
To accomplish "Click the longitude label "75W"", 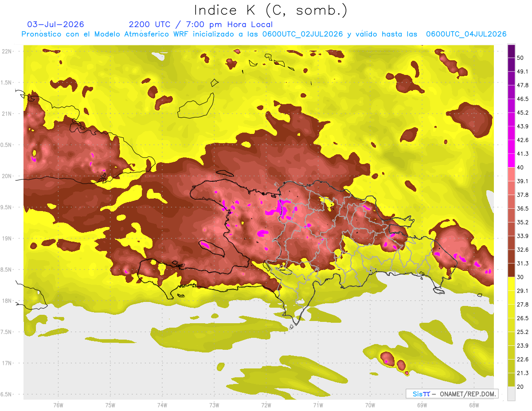I will 110,405.
